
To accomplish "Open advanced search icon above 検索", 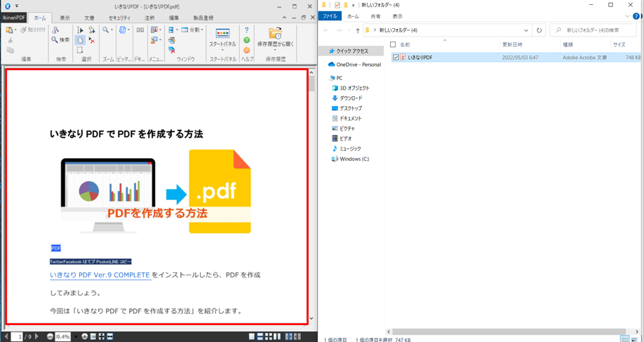I will [x=55, y=30].
